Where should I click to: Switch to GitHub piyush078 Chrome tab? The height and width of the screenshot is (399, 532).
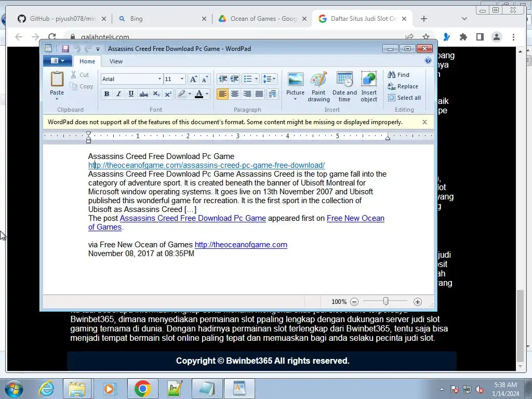point(61,19)
